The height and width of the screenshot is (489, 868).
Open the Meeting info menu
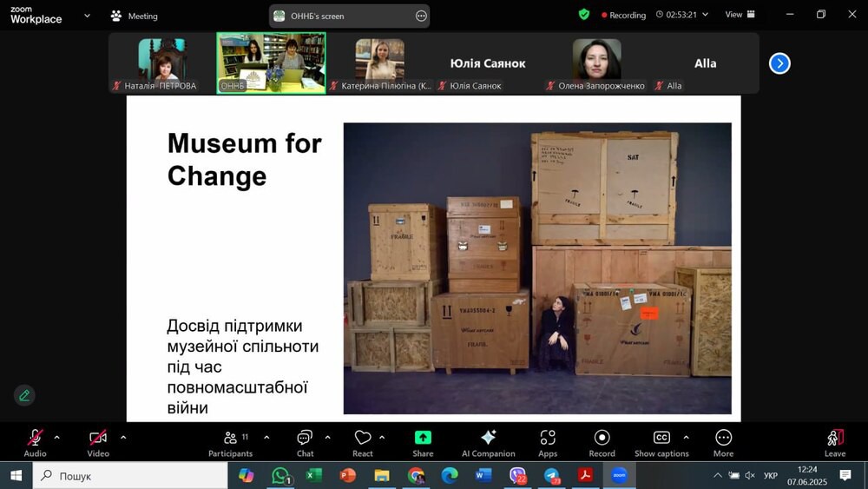(135, 16)
